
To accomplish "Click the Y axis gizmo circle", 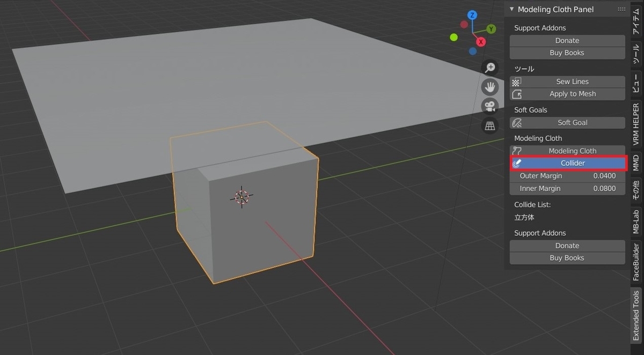I will tap(491, 29).
